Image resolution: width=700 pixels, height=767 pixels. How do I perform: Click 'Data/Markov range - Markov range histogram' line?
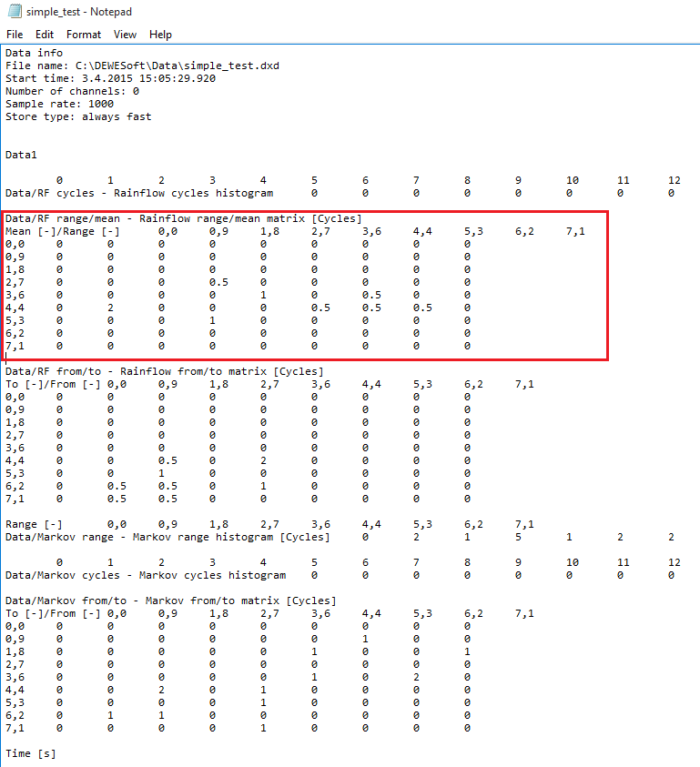coord(167,537)
